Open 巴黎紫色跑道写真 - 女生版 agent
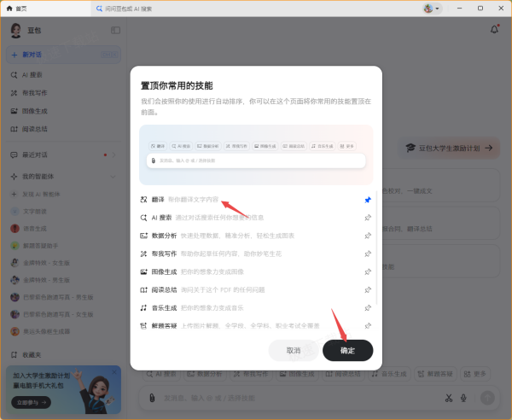512x420 pixels. pyautogui.click(x=63, y=314)
